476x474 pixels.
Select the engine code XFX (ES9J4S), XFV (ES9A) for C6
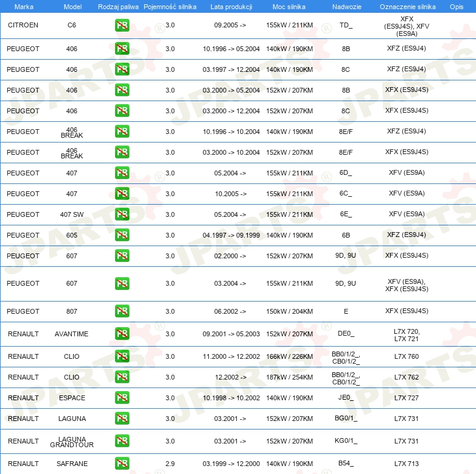(x=407, y=26)
